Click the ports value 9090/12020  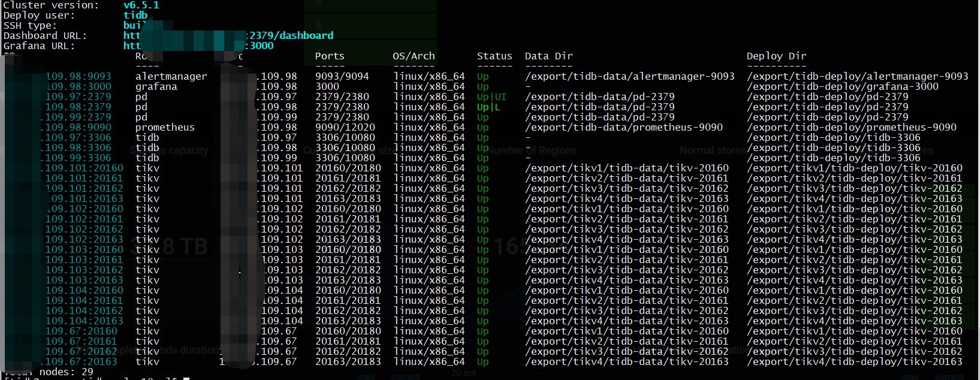[x=345, y=127]
